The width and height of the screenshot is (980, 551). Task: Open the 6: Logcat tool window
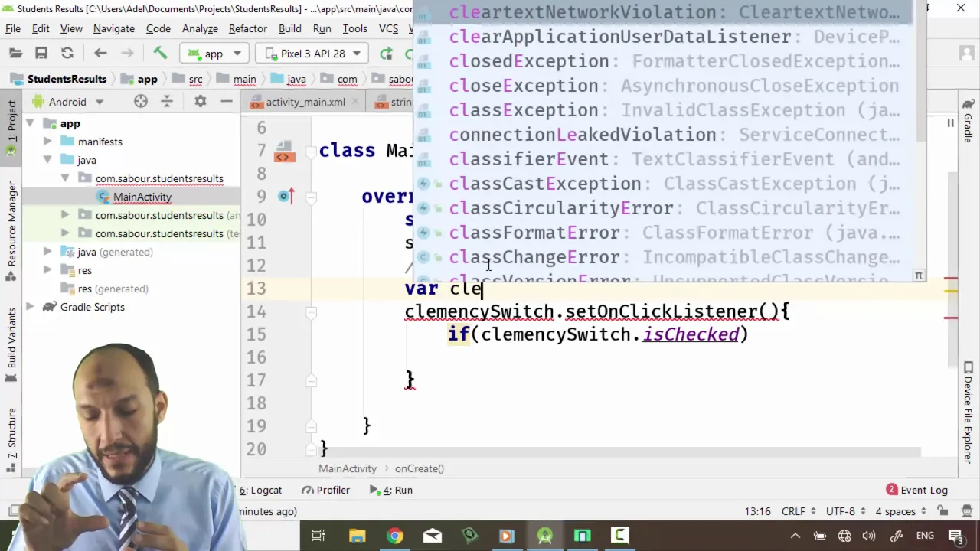coord(260,490)
